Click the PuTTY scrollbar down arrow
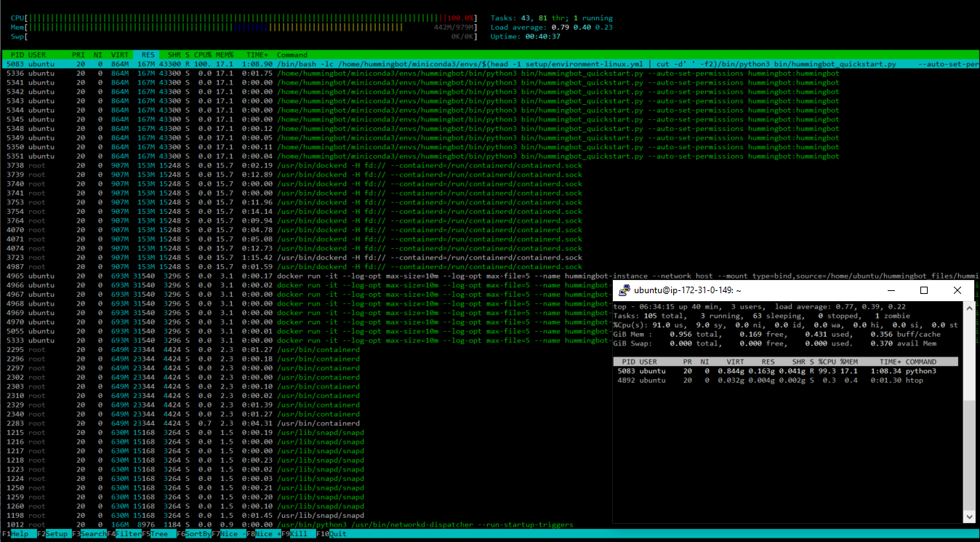Viewport: 980px width, 542px height. (x=968, y=517)
